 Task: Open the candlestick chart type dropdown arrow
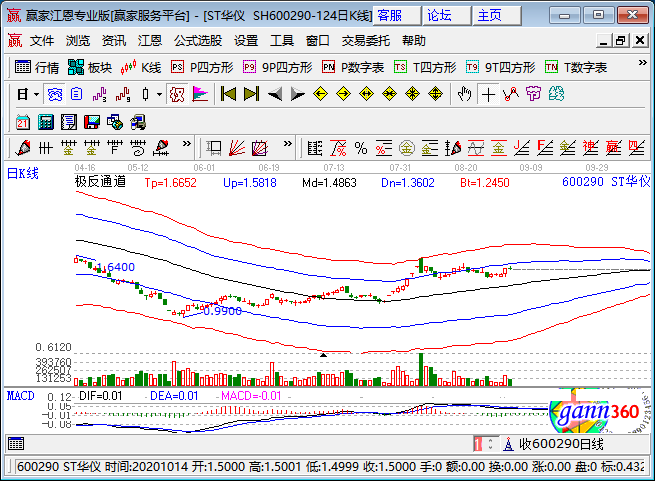[159, 94]
